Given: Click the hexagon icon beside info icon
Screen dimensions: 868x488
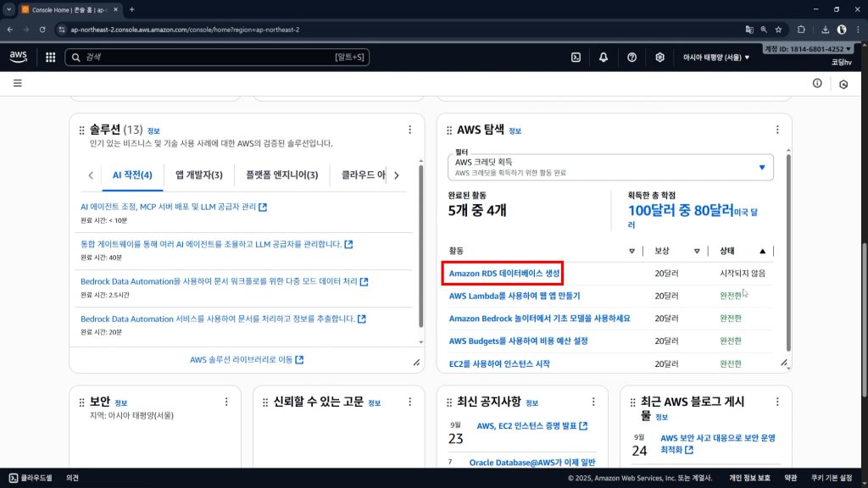Looking at the screenshot, I should (843, 84).
